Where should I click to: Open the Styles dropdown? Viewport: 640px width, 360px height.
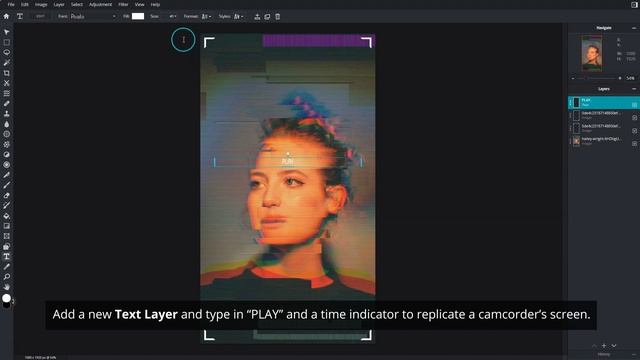[x=239, y=16]
